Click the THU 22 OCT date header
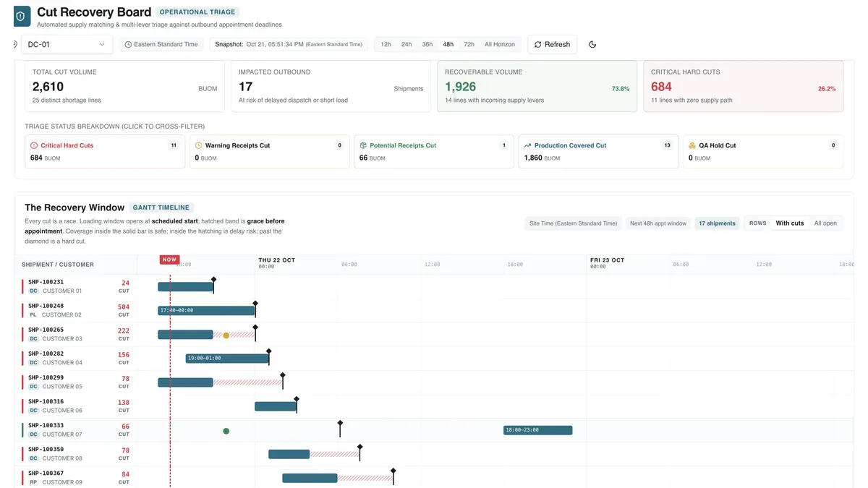868x488 pixels. 277,260
